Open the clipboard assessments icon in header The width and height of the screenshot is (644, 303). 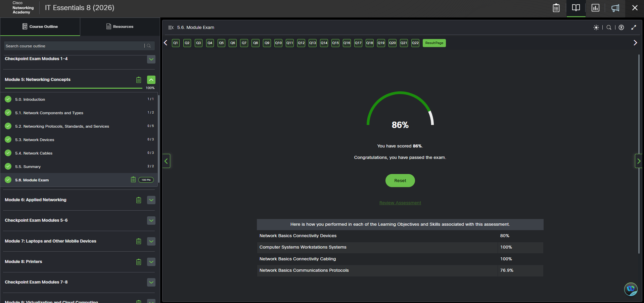click(x=556, y=8)
